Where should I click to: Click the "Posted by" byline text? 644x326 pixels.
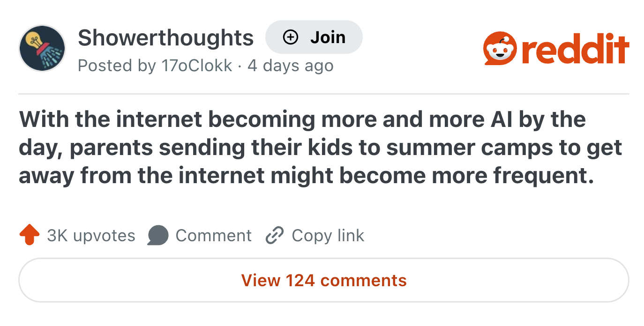pos(116,66)
